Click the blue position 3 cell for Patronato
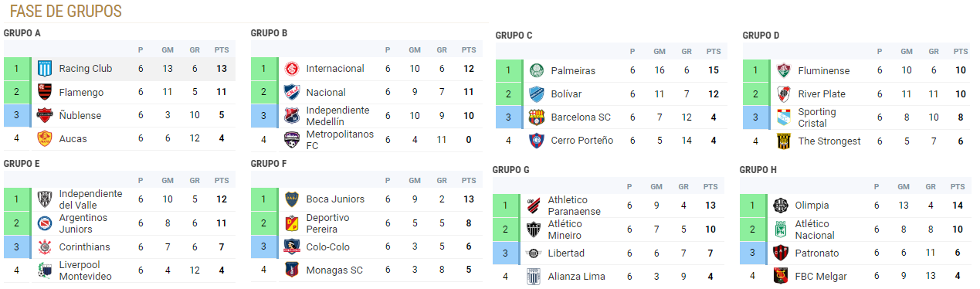980x289 pixels. (752, 253)
